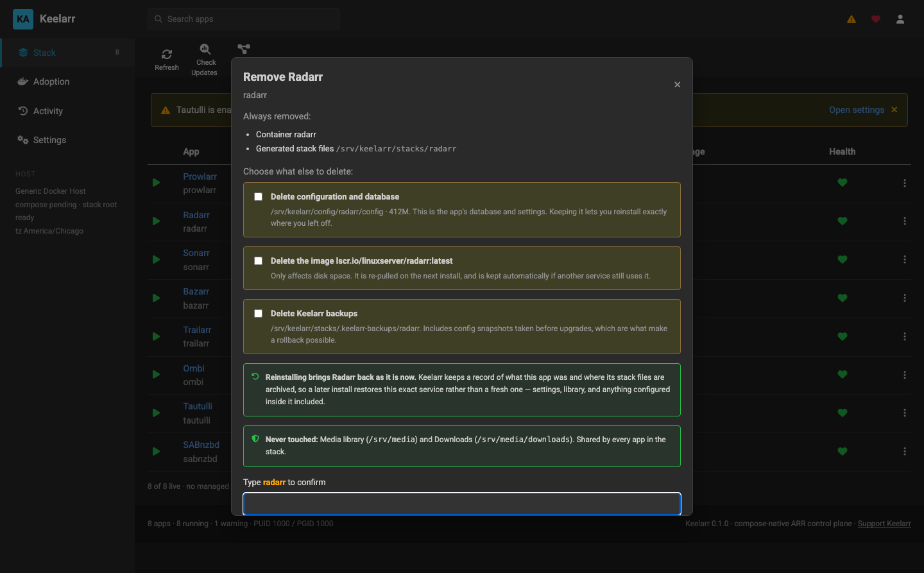Open Prowlarr app link
Image resolution: width=924 pixels, height=573 pixels.
click(x=200, y=176)
